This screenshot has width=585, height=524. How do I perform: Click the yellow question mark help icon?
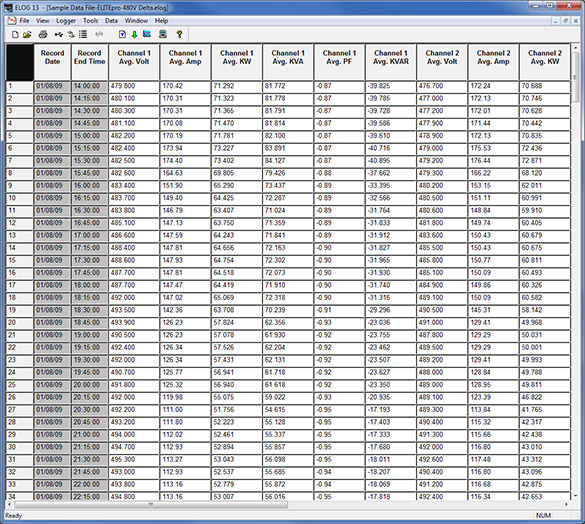click(179, 34)
